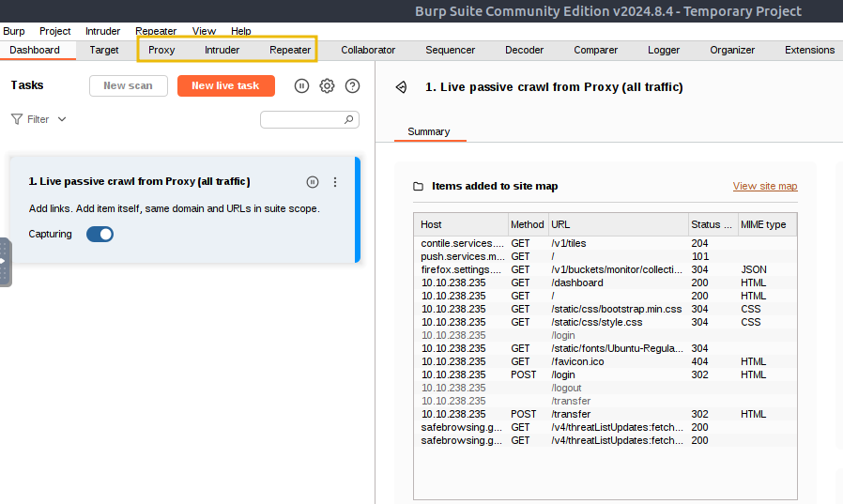Screen dimensions: 843x504
Task: Switch to the Intruder tab
Action: point(222,50)
